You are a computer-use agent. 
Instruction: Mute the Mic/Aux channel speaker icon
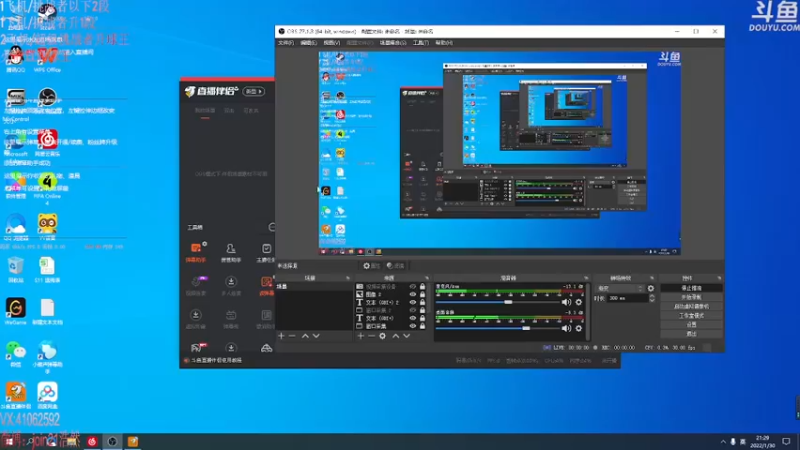566,302
